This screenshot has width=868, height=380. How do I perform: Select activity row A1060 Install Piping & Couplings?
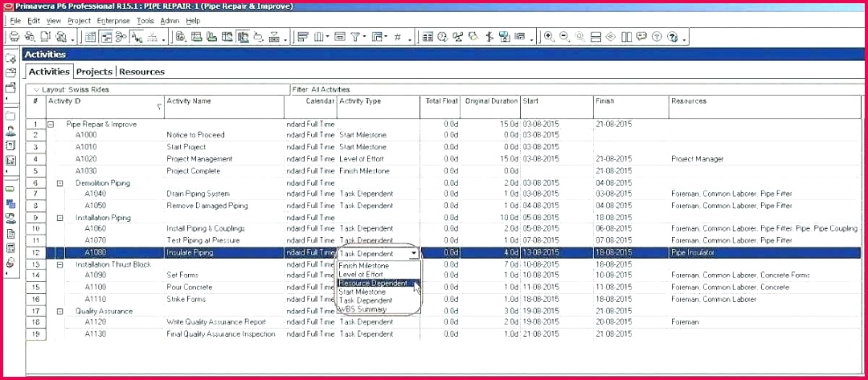tap(444, 228)
